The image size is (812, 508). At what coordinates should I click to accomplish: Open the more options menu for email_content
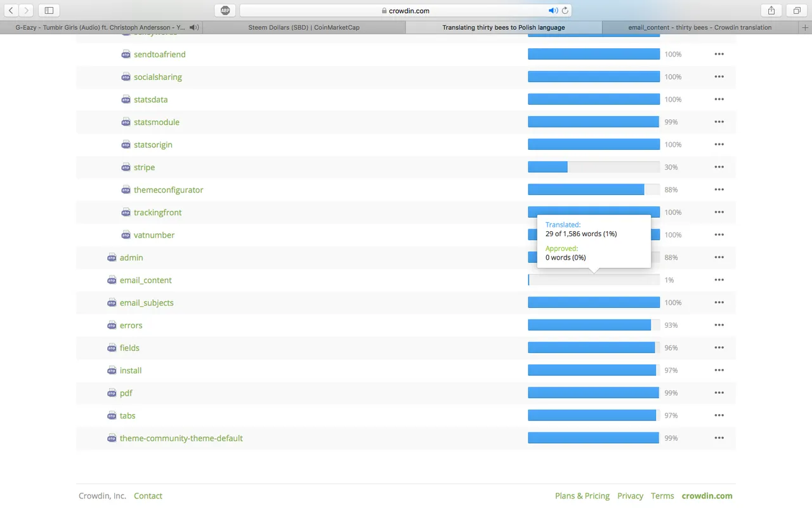(719, 280)
